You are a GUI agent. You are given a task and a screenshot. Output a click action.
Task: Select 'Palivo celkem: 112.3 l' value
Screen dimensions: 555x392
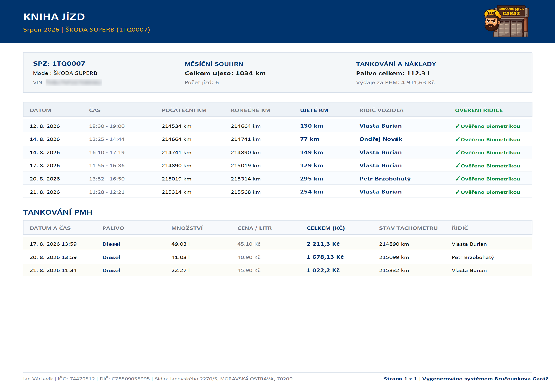(x=393, y=73)
